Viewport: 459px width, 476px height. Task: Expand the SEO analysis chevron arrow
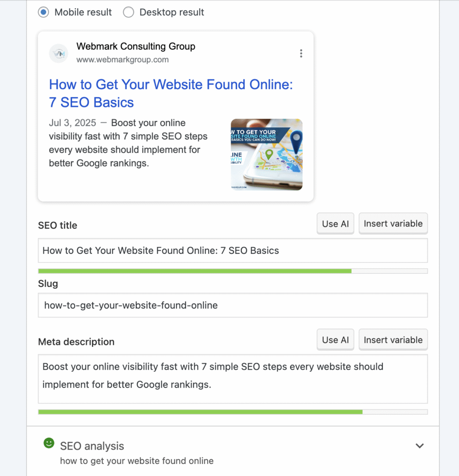pos(419,446)
